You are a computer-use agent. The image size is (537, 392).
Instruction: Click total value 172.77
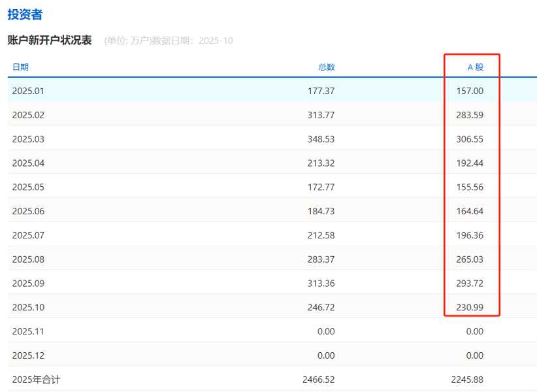(321, 188)
